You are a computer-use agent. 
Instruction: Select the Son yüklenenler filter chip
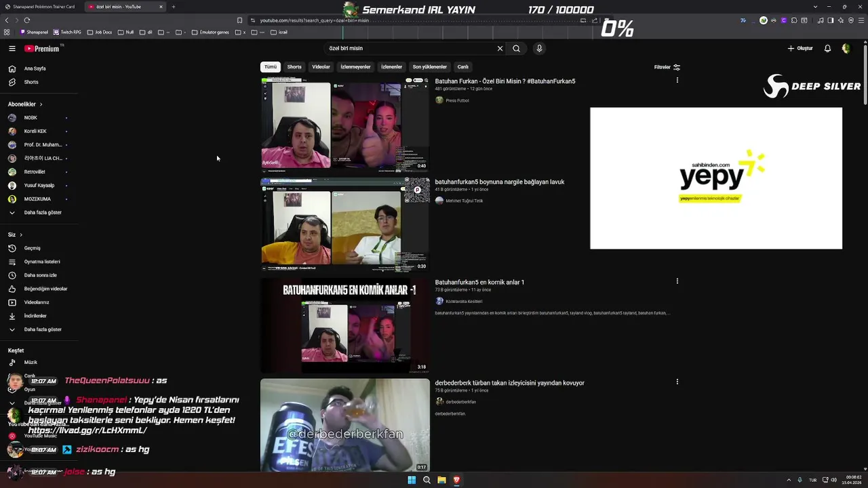pyautogui.click(x=429, y=67)
